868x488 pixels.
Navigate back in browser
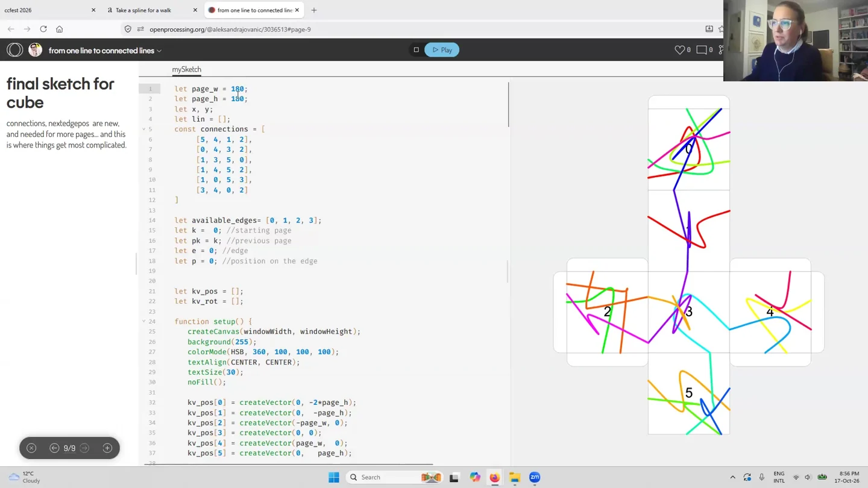pos(11,29)
